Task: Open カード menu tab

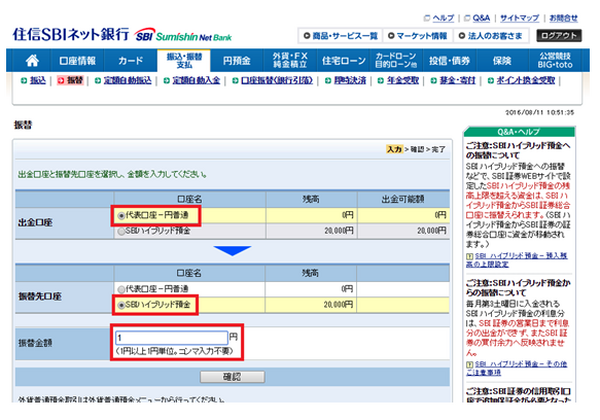Action: (130, 60)
